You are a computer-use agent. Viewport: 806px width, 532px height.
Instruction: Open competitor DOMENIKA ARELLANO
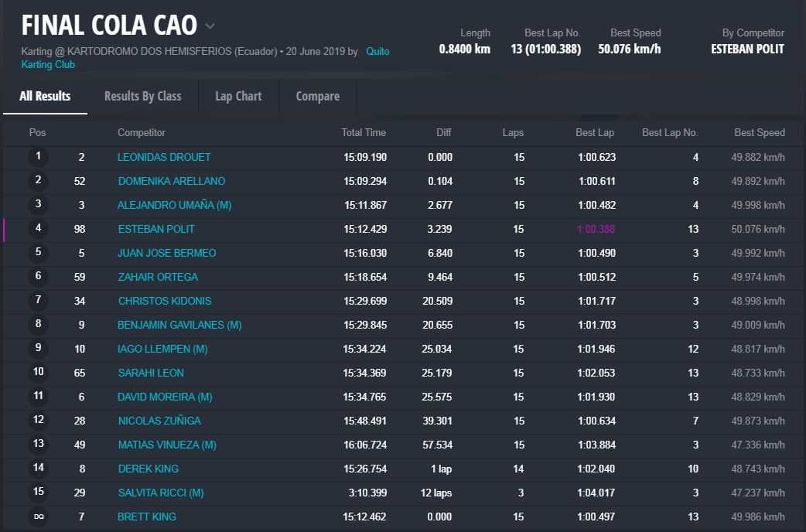pos(172,181)
